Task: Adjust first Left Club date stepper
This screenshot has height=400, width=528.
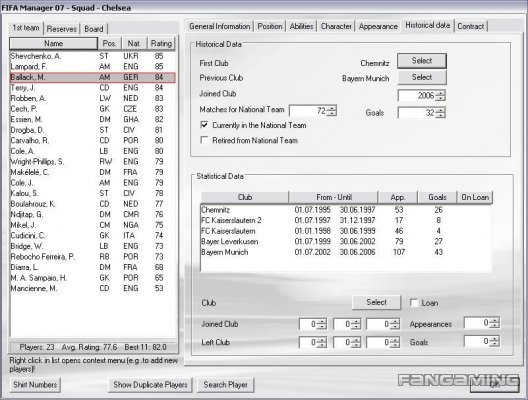Action: click(x=322, y=342)
